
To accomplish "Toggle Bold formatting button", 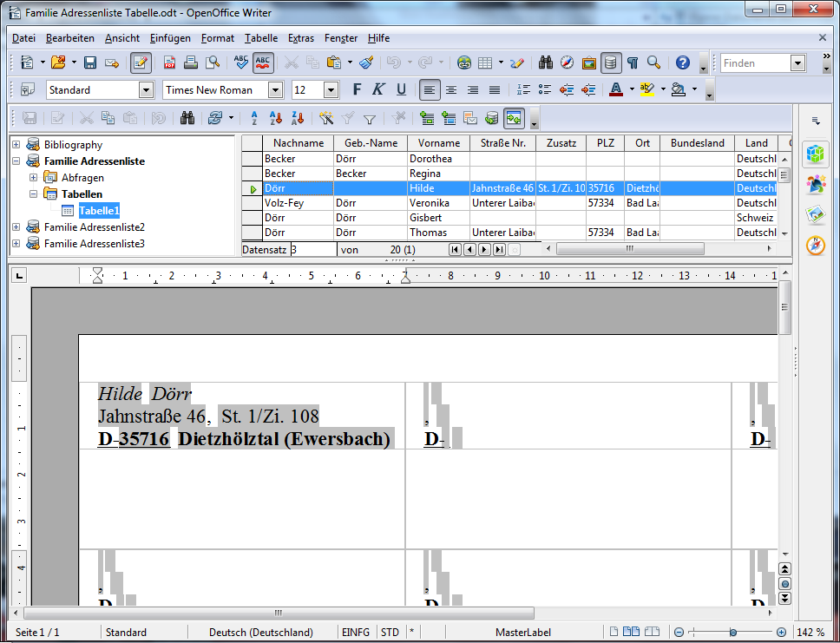I will click(x=356, y=89).
